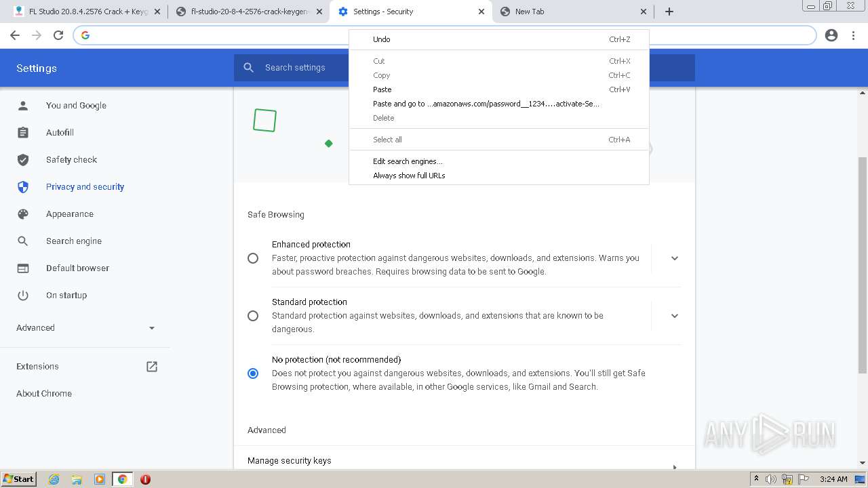Click the Safety check shield icon
The image size is (868, 488).
pyautogui.click(x=23, y=160)
